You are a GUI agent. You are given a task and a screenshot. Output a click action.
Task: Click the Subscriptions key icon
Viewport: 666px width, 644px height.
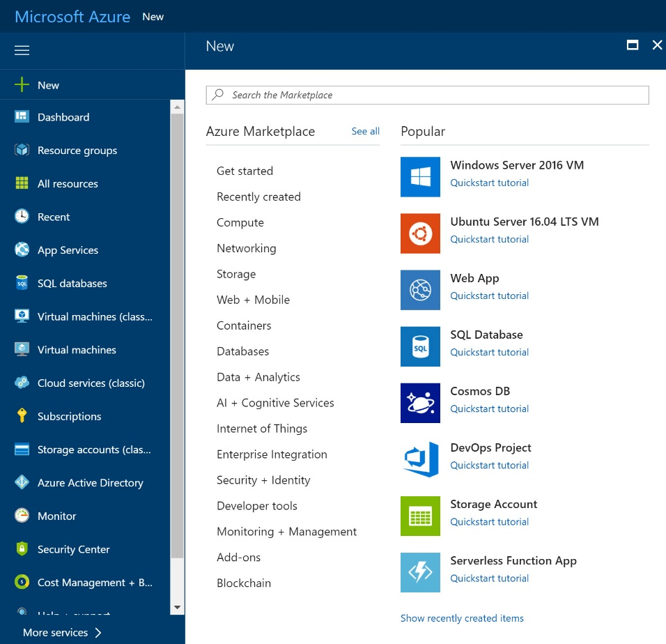point(22,415)
